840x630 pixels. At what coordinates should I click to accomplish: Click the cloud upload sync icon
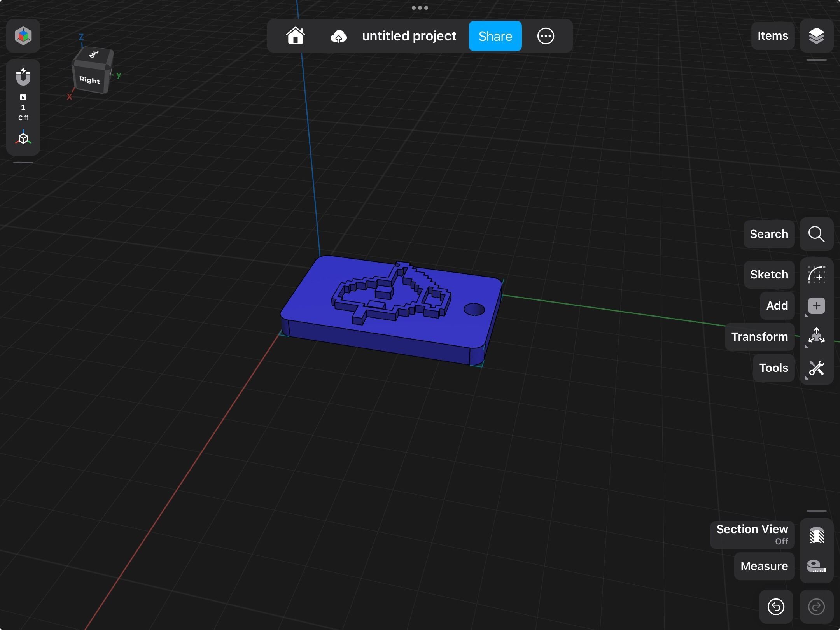338,37
